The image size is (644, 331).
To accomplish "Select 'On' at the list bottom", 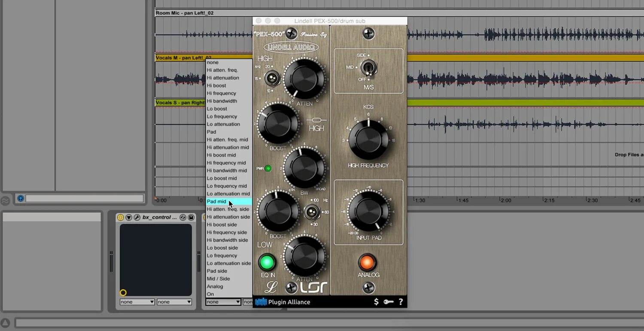I will (229, 294).
